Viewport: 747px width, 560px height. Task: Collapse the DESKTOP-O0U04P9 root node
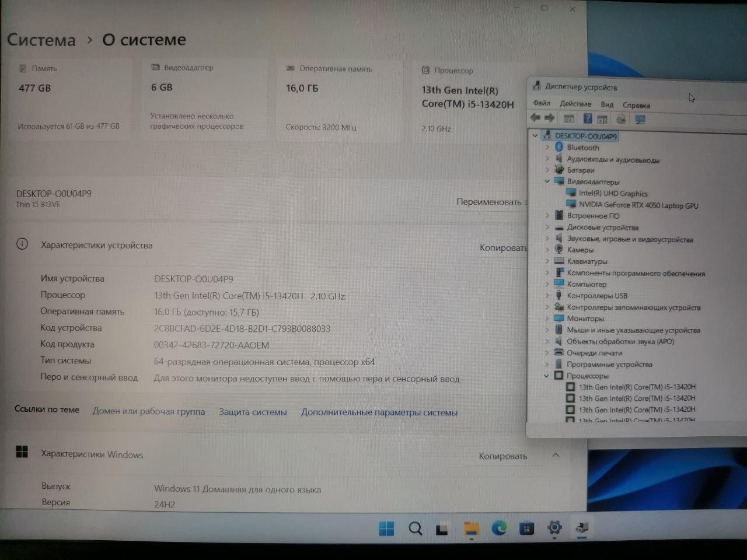(x=535, y=135)
